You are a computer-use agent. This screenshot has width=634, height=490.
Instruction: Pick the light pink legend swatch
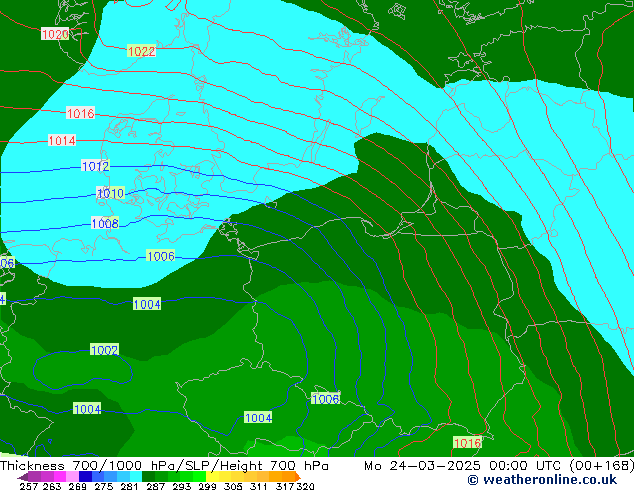(x=72, y=476)
